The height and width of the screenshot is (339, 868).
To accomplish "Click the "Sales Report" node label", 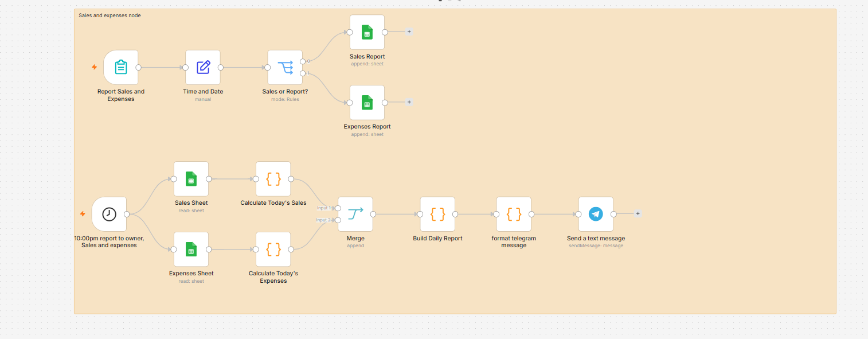I will tap(367, 57).
